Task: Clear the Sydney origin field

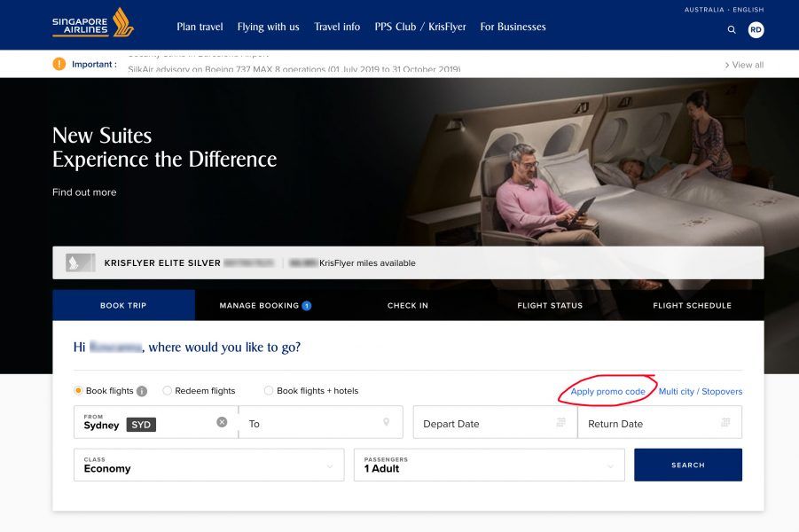Action: point(222,422)
